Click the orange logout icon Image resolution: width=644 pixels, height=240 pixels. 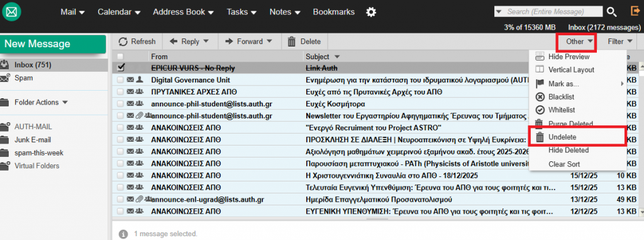point(635,11)
